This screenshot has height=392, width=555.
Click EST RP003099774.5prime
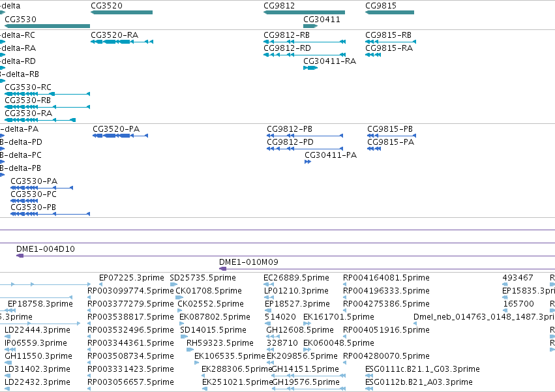pyautogui.click(x=130, y=291)
